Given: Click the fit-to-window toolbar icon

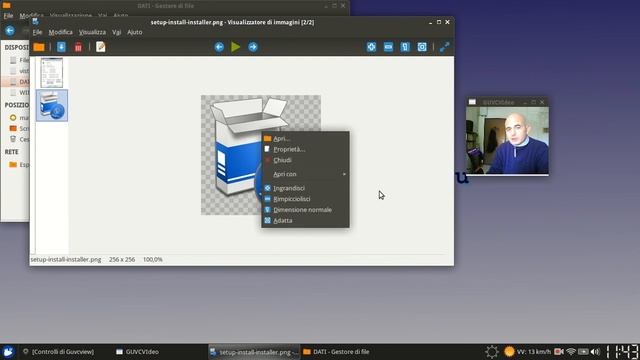Looking at the screenshot, I should click(422, 47).
